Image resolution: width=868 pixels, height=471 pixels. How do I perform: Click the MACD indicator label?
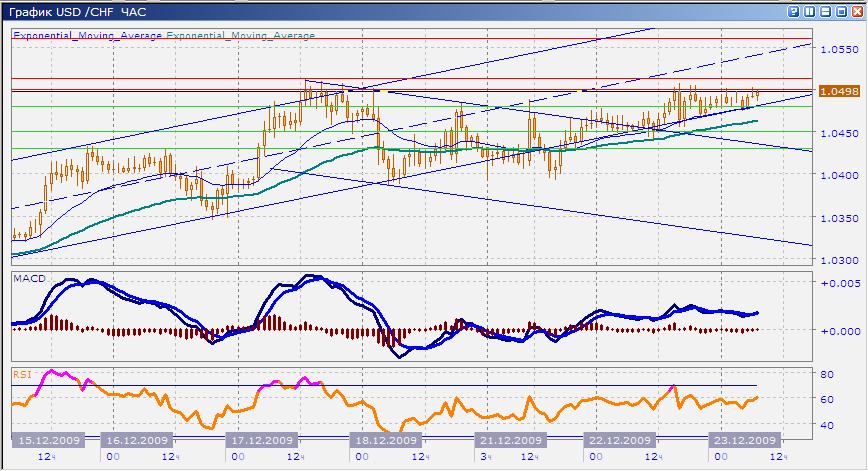pyautogui.click(x=30, y=277)
